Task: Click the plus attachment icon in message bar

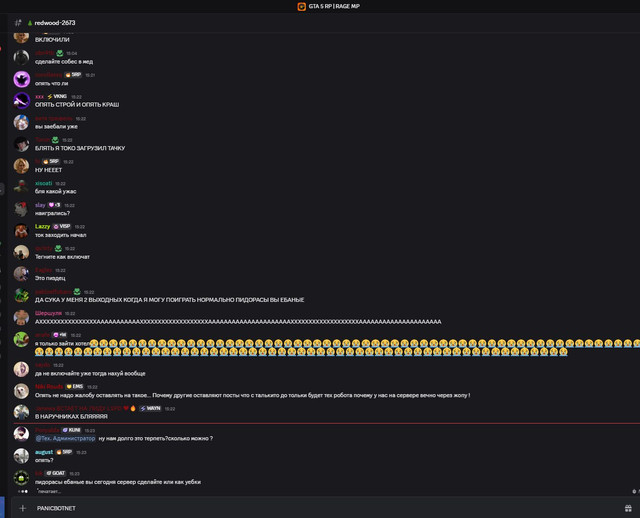Action: pos(22,508)
